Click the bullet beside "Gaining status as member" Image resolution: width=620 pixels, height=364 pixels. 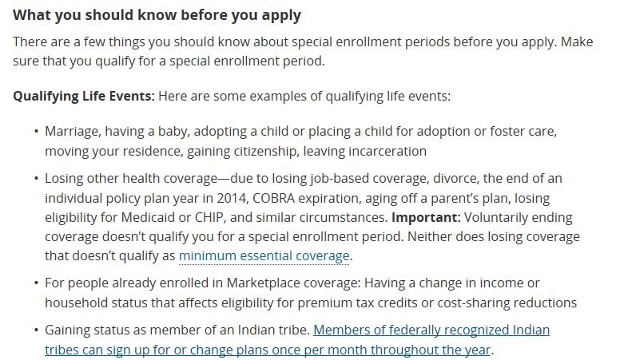coord(37,330)
